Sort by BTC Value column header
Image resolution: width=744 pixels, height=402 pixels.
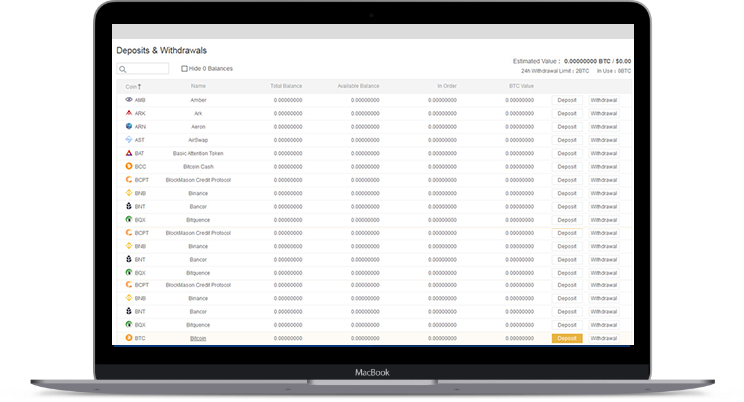521,86
